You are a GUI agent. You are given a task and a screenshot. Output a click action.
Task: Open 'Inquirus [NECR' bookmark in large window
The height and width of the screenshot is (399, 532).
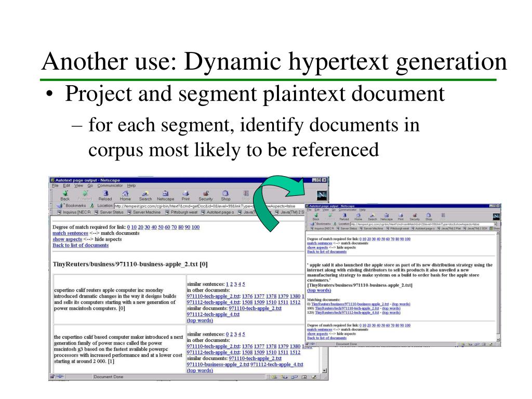pos(74,212)
